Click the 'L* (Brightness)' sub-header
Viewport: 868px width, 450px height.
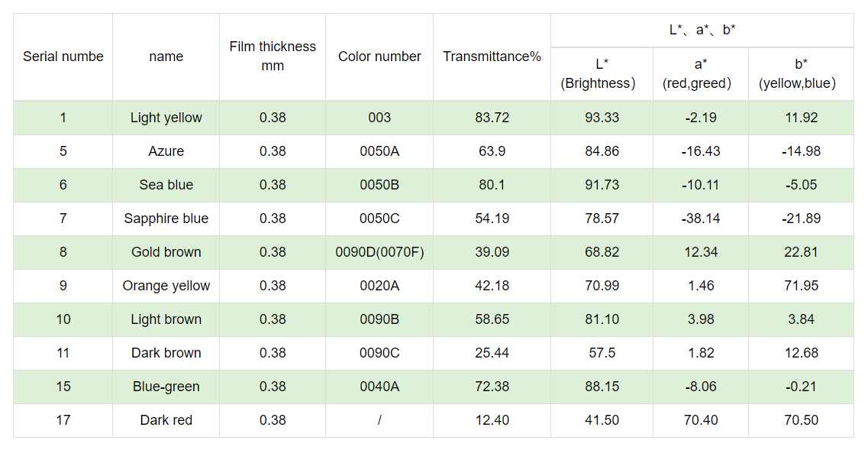(602, 73)
